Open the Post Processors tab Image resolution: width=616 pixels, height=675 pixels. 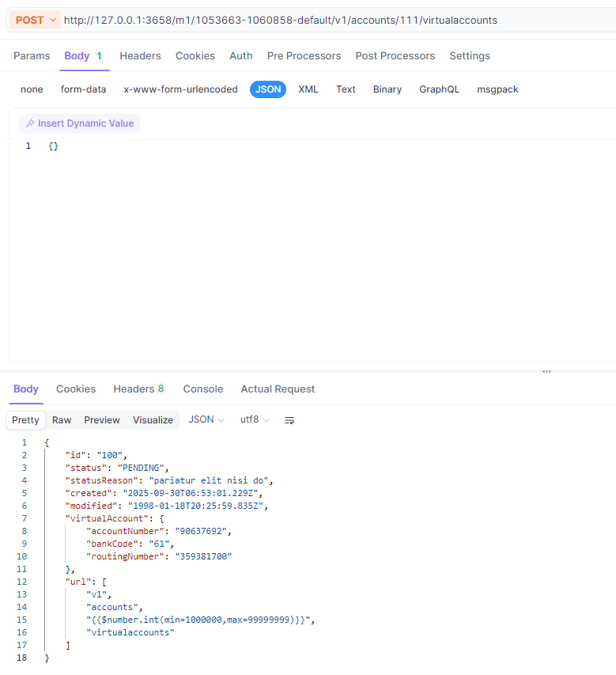(395, 56)
